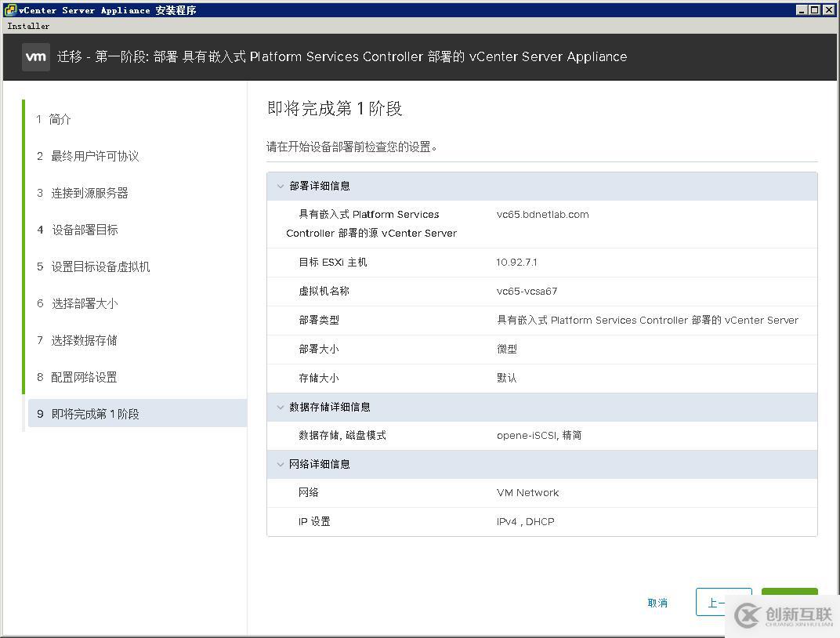This screenshot has height=638, width=840.
Task: Click the VM name vc65-vcsa67
Action: (527, 292)
